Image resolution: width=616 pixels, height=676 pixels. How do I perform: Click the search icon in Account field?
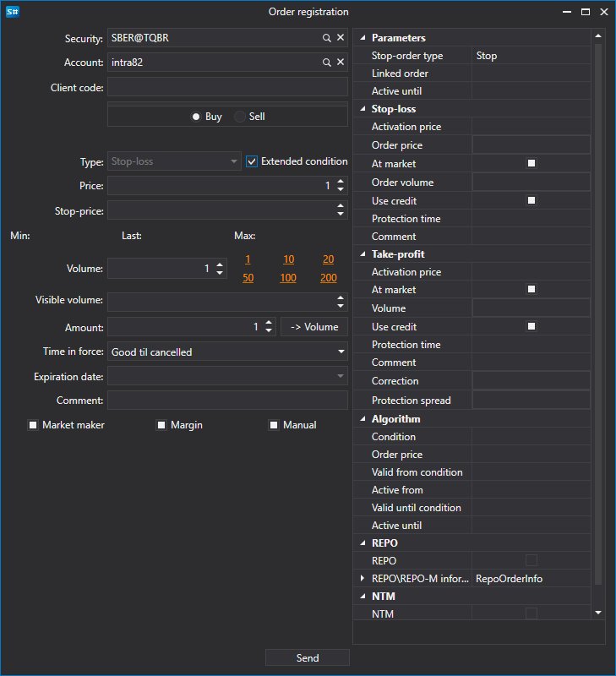tap(327, 63)
